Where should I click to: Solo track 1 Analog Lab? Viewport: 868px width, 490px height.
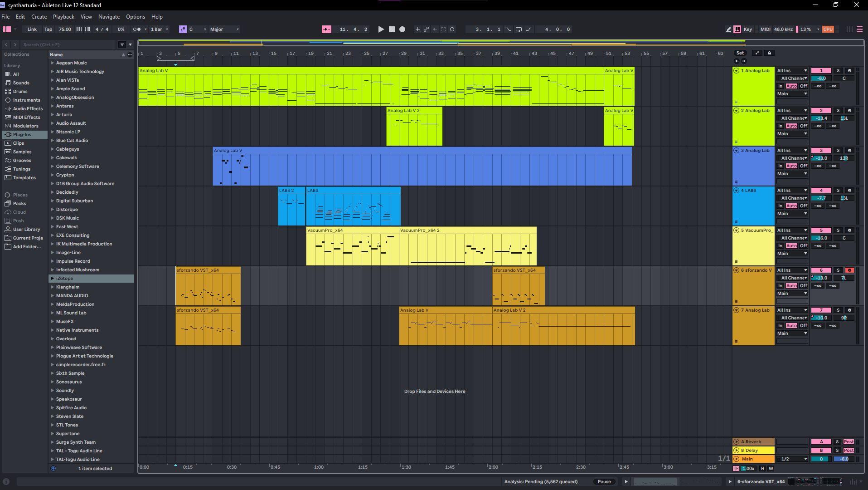[838, 71]
